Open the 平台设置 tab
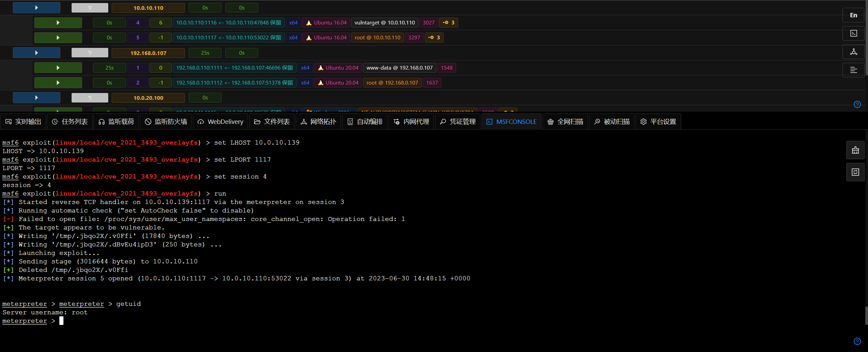The height and width of the screenshot is (352, 868). click(659, 122)
